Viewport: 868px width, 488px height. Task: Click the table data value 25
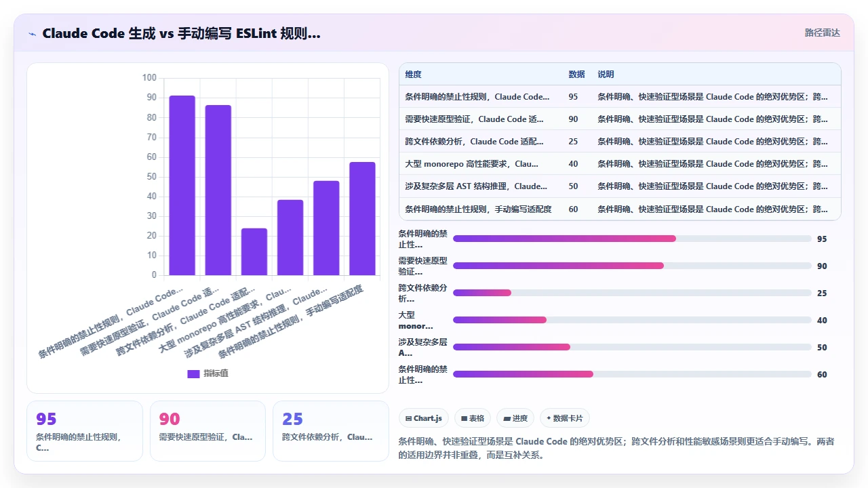[x=573, y=142]
